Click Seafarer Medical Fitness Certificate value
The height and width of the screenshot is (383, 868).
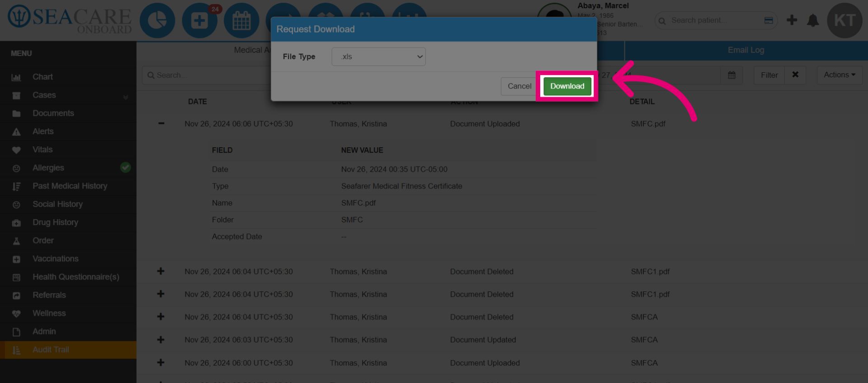(x=401, y=186)
